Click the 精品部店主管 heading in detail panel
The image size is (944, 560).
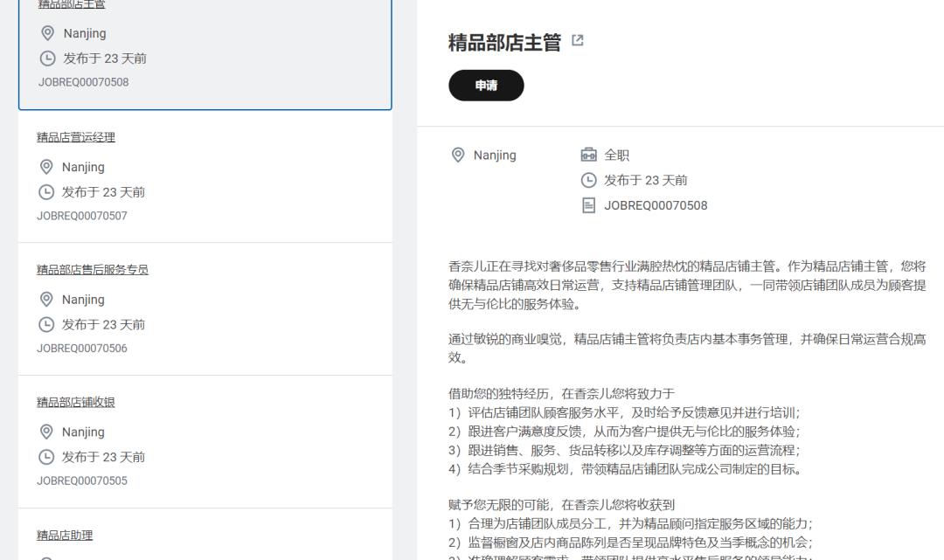point(504,43)
